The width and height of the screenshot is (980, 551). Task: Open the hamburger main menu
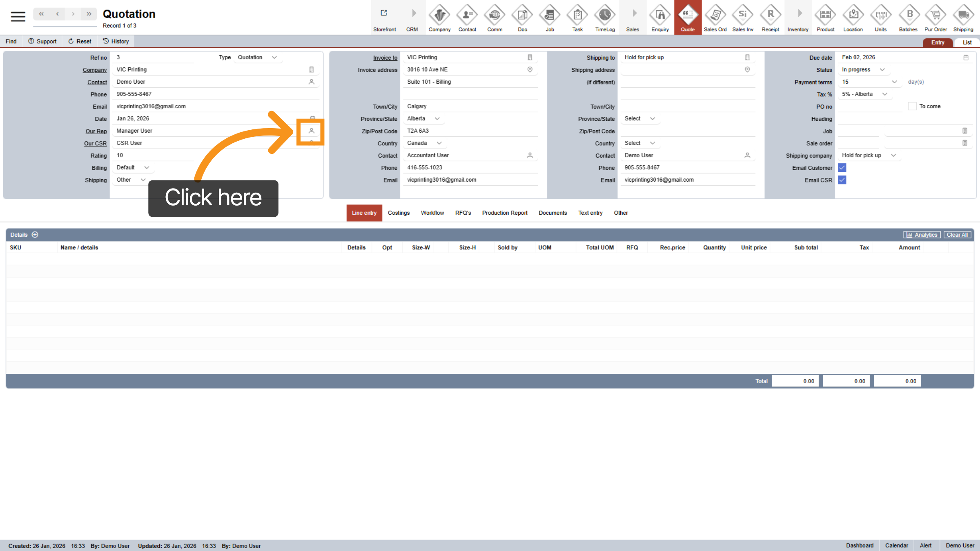(18, 16)
